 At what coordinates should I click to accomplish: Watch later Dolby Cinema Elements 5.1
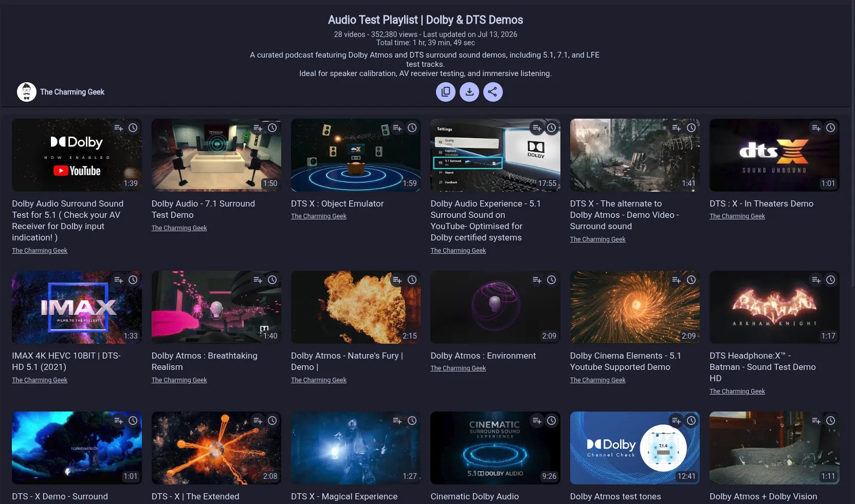pos(692,280)
